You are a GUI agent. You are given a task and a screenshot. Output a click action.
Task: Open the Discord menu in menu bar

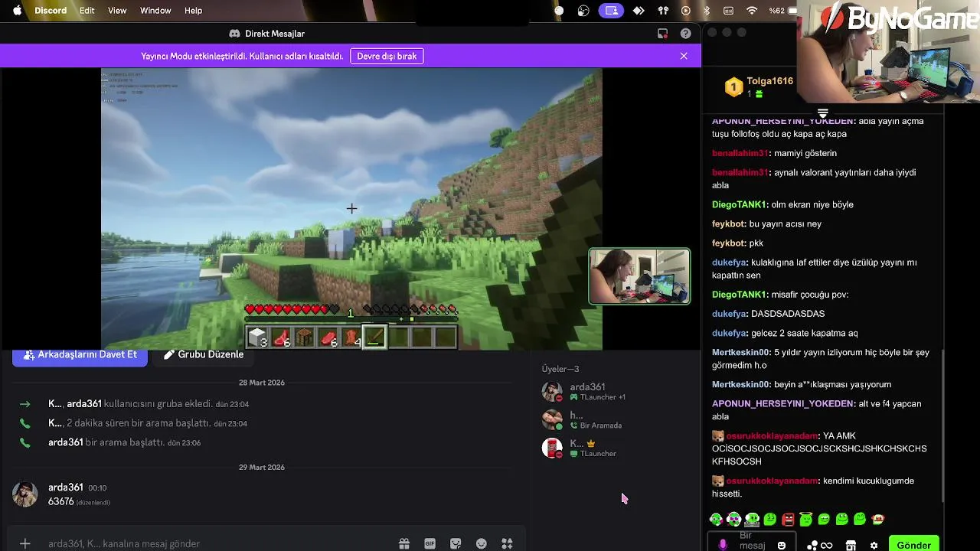click(x=51, y=11)
